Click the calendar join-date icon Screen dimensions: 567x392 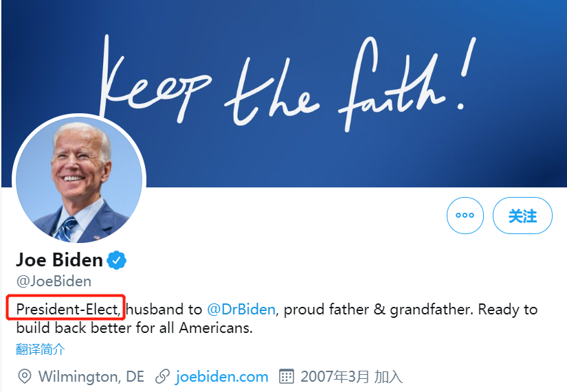pos(286,376)
